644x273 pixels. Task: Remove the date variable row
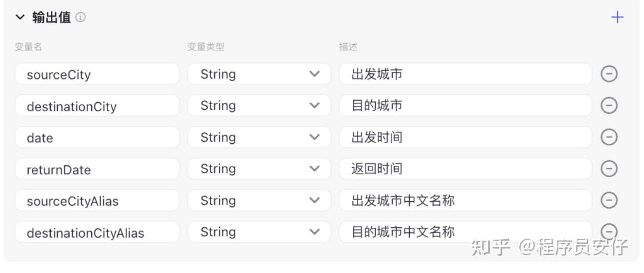(609, 137)
